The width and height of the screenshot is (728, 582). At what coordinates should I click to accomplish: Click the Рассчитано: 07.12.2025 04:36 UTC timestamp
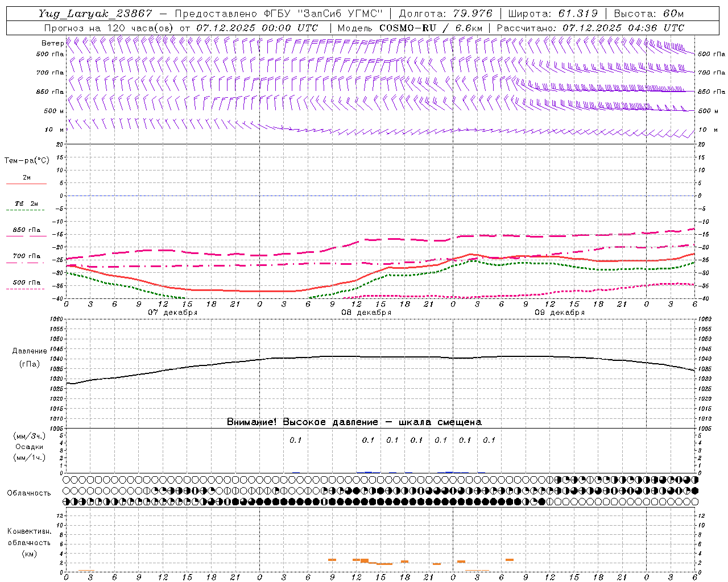[590, 28]
